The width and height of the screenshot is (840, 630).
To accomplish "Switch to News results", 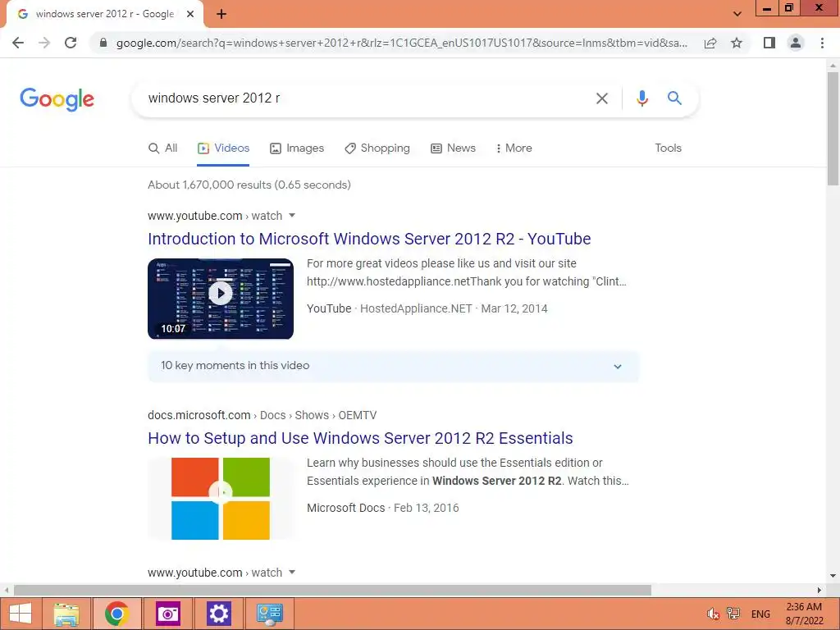I will (x=453, y=148).
